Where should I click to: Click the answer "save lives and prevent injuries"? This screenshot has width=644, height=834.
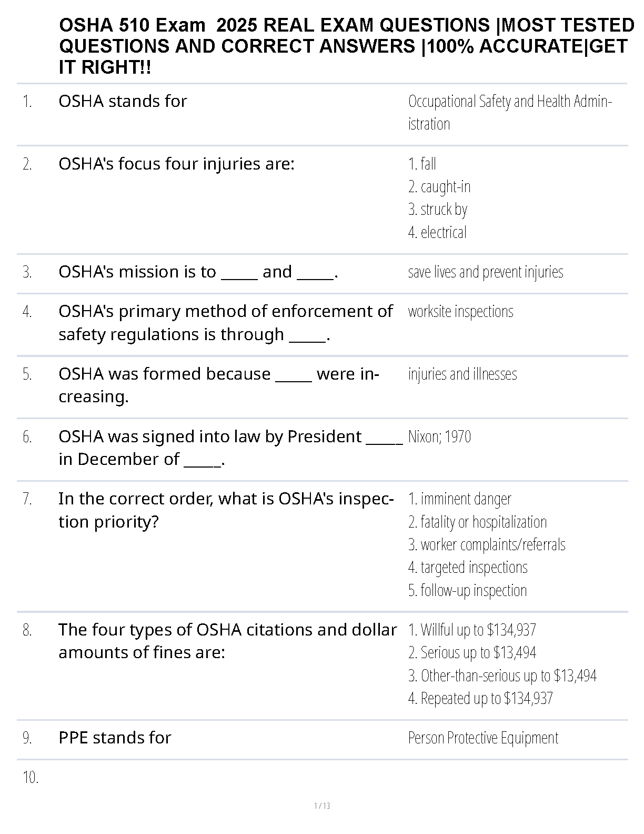pos(486,272)
